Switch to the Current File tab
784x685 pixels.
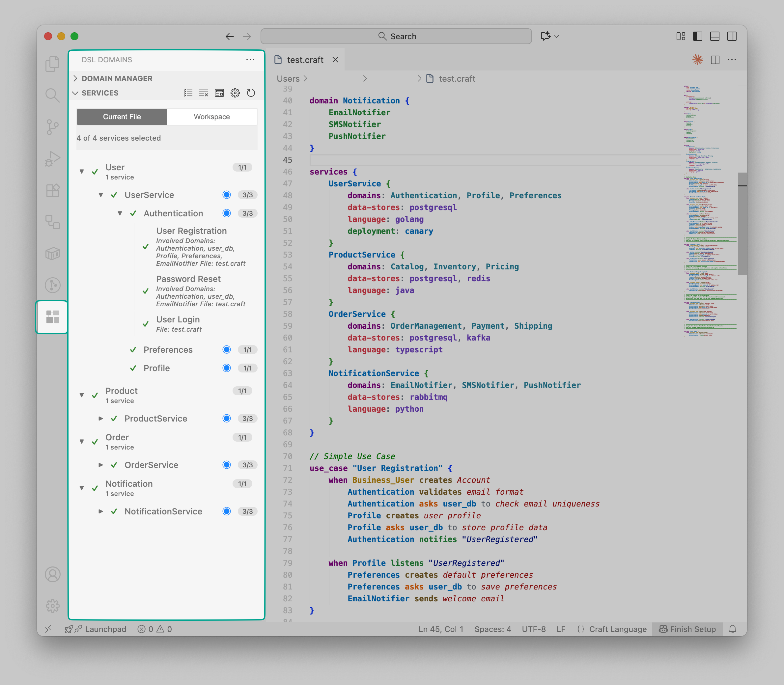pos(122,117)
